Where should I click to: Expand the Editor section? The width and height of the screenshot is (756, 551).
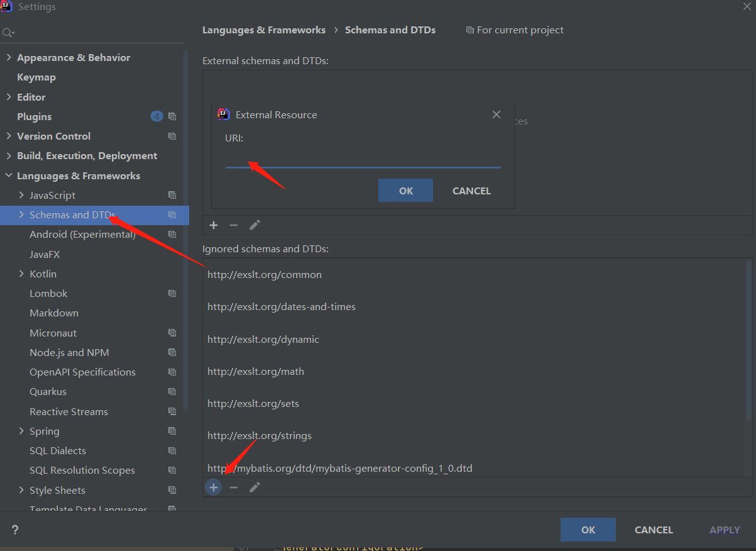tap(9, 97)
